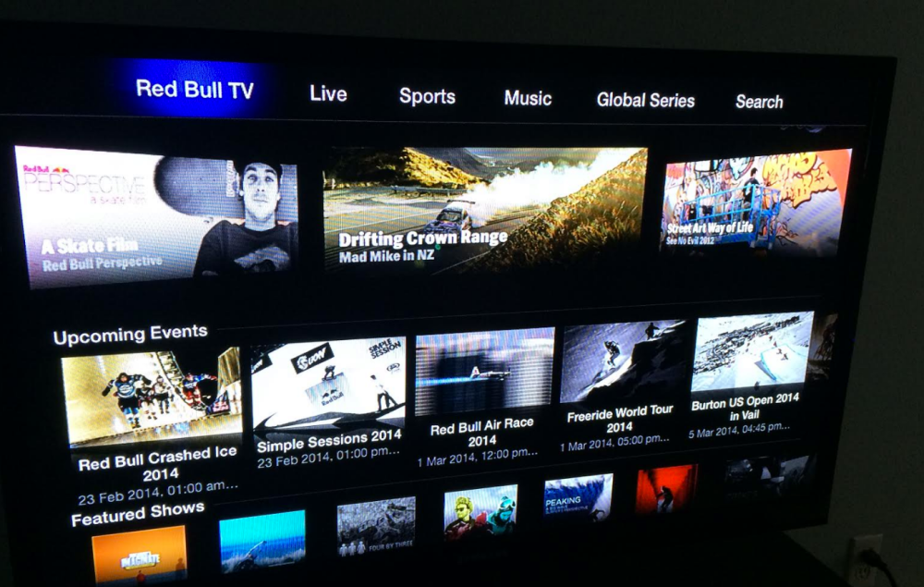This screenshot has height=587, width=924.
Task: Open the cartoon helmeted characters show thumbnail
Action: pos(480,511)
